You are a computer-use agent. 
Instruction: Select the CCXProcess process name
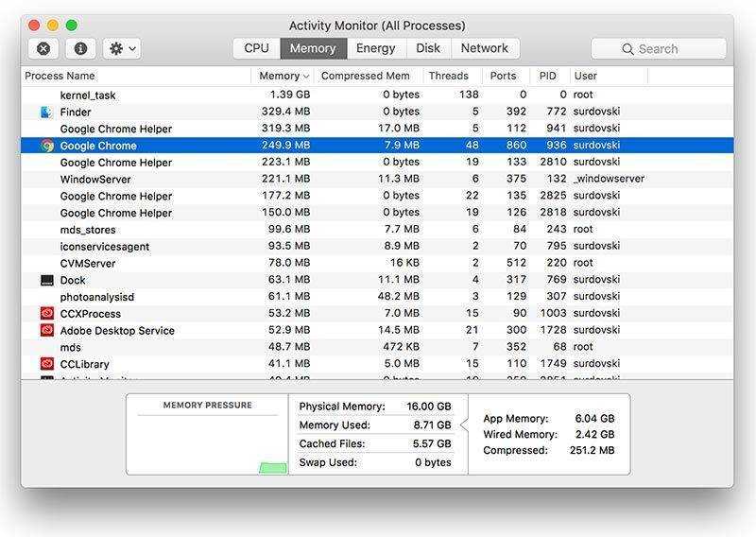(x=91, y=314)
